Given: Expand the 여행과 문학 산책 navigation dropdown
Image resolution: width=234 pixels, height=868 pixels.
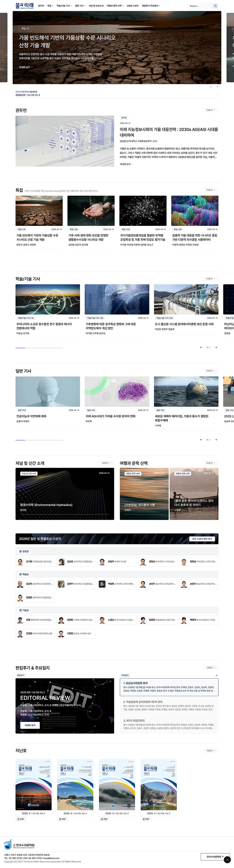Looking at the screenshot, I should [x=115, y=6].
